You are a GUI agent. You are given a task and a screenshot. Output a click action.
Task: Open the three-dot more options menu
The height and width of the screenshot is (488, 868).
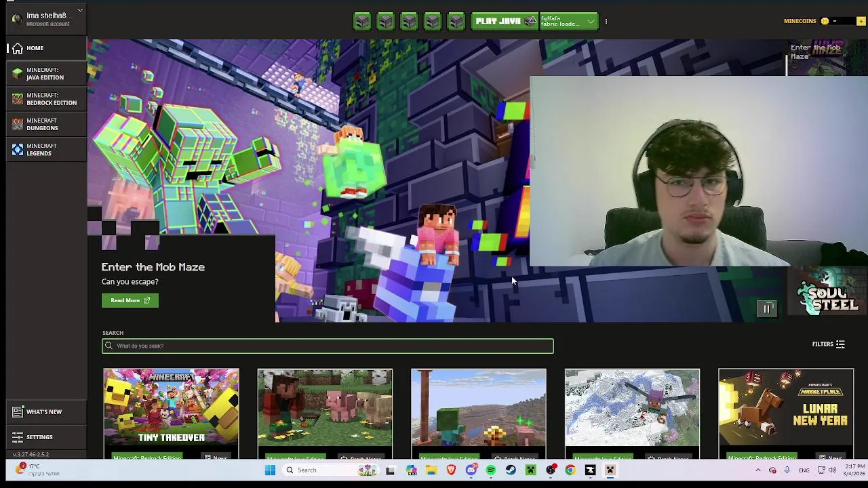[606, 22]
